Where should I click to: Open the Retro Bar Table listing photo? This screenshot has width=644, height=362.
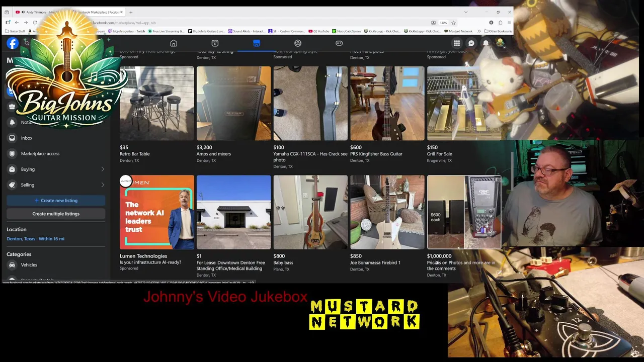point(156,104)
